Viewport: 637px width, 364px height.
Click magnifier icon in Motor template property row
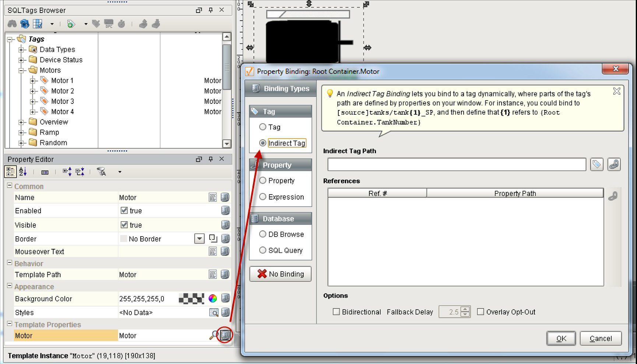[x=213, y=335]
